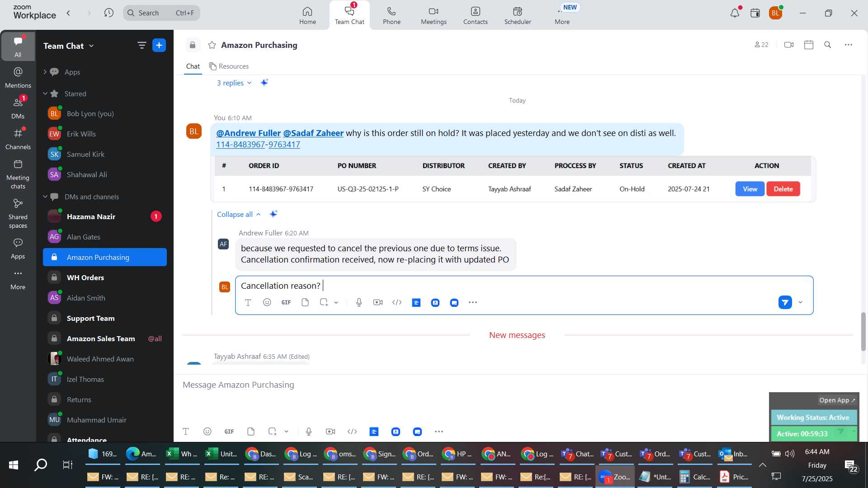
Task: Insert a code snippet in reply box
Action: [397, 302]
